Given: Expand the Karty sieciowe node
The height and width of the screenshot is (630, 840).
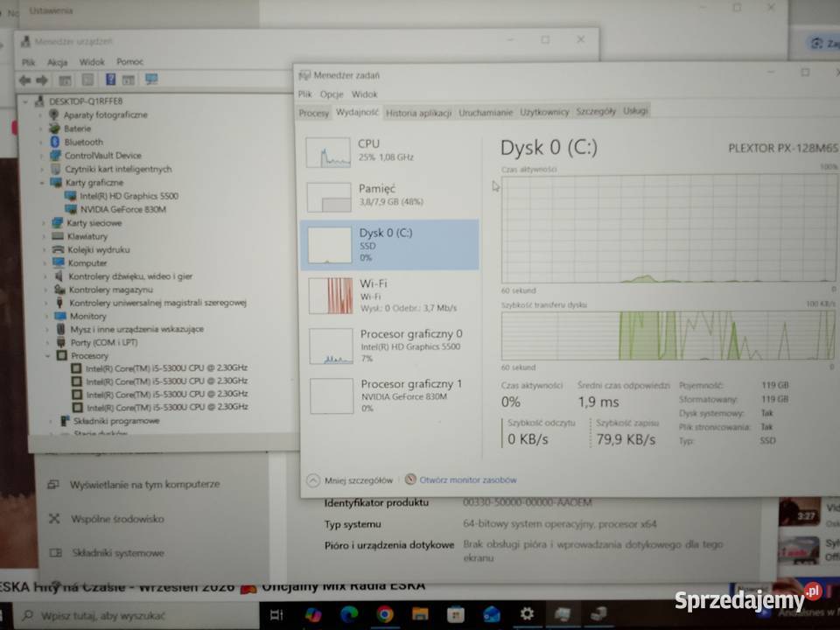Looking at the screenshot, I should 44,223.
